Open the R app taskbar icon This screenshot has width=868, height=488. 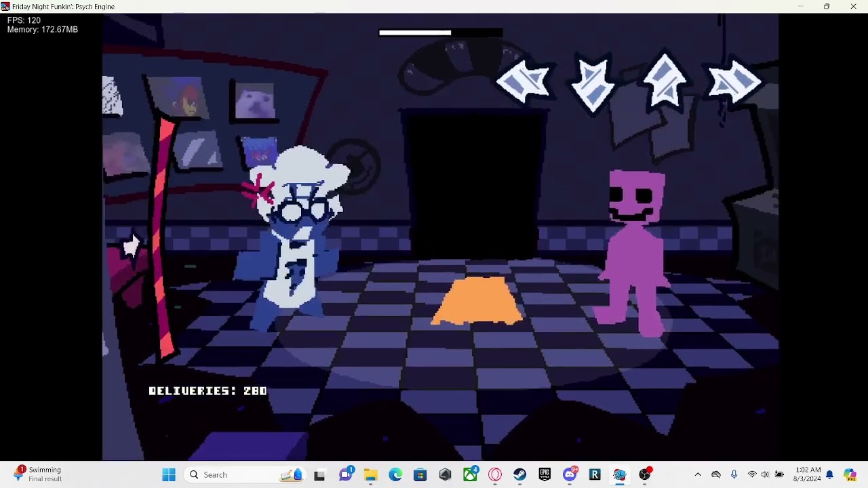pos(595,474)
